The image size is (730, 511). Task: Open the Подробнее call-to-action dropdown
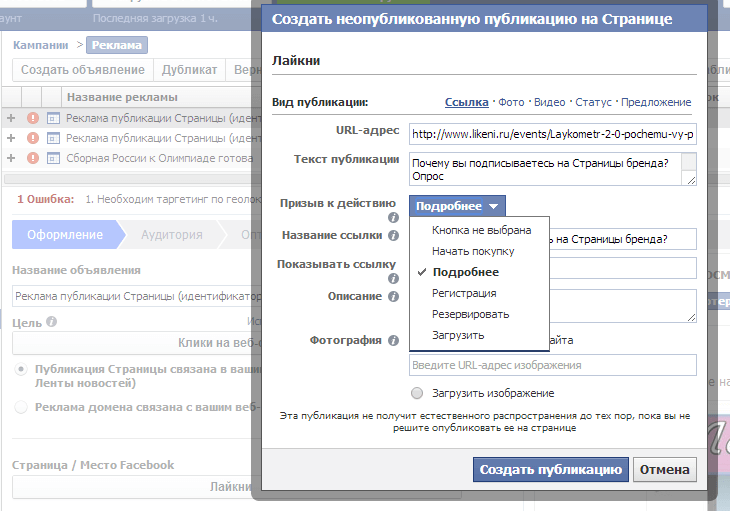tap(457, 206)
